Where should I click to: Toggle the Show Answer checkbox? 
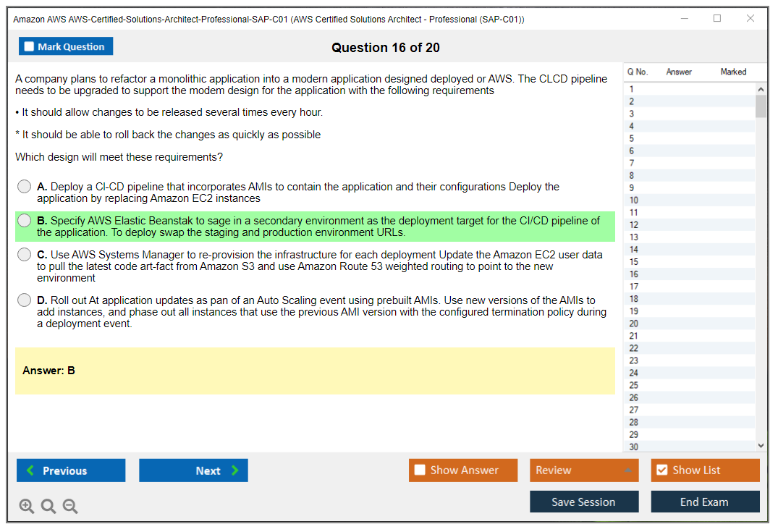point(420,470)
